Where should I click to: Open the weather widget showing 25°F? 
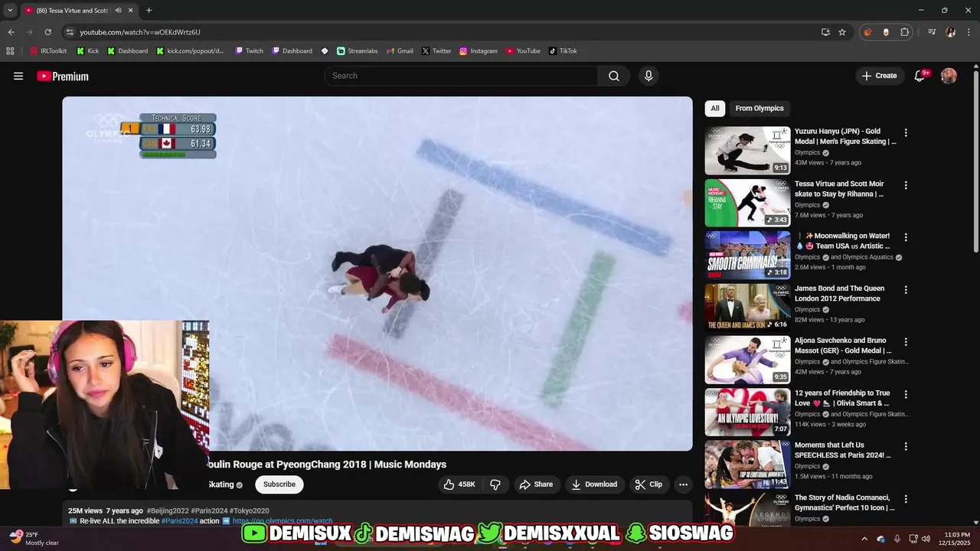pyautogui.click(x=34, y=538)
